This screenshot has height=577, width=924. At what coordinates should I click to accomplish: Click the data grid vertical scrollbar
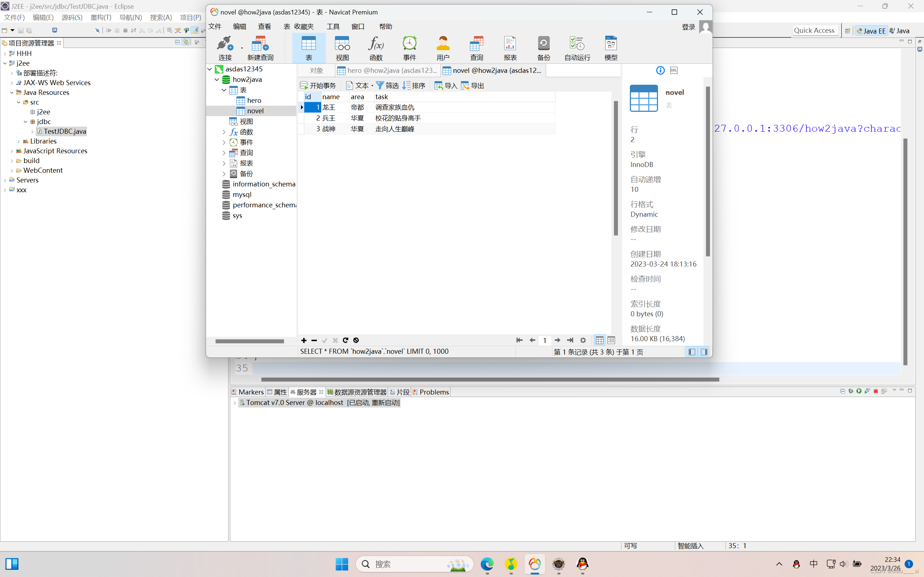[x=615, y=168]
